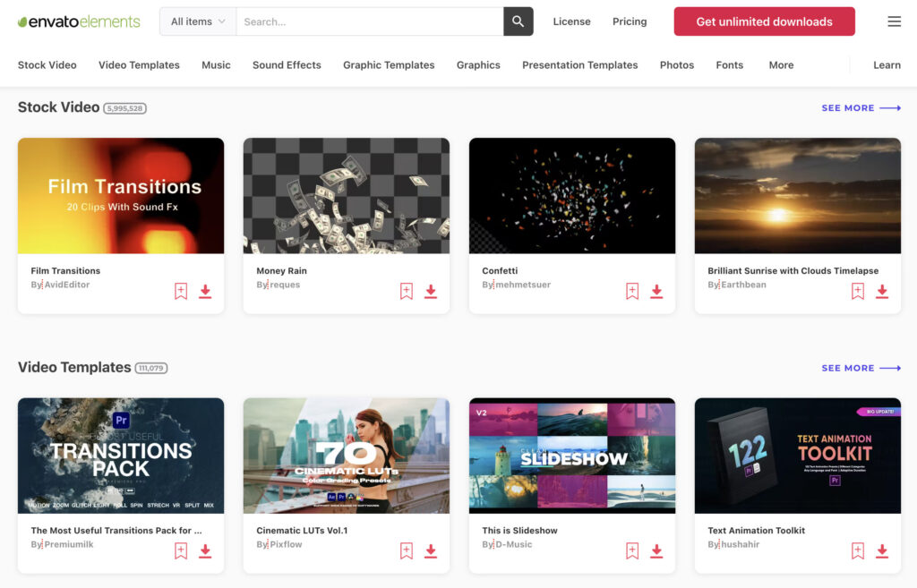Bookmark This is Slideshow template

point(632,550)
